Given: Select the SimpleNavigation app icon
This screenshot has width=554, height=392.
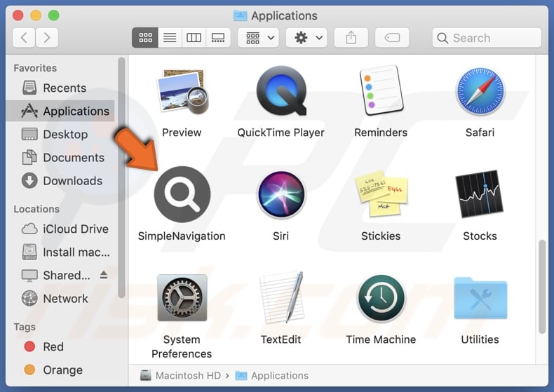Looking at the screenshot, I should tap(182, 194).
